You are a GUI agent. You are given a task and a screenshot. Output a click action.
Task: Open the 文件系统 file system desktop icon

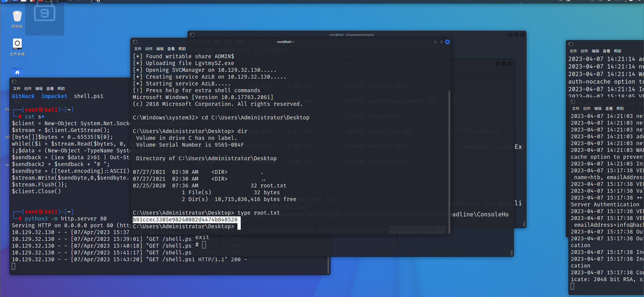point(17,47)
